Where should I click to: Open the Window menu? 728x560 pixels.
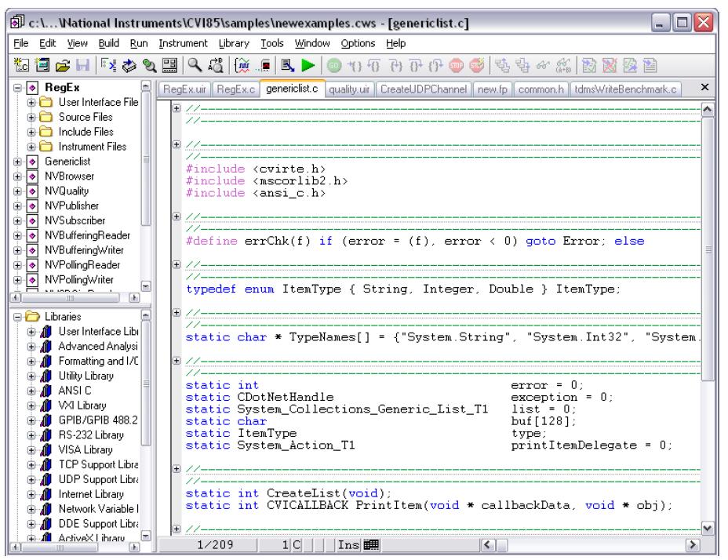tap(312, 43)
